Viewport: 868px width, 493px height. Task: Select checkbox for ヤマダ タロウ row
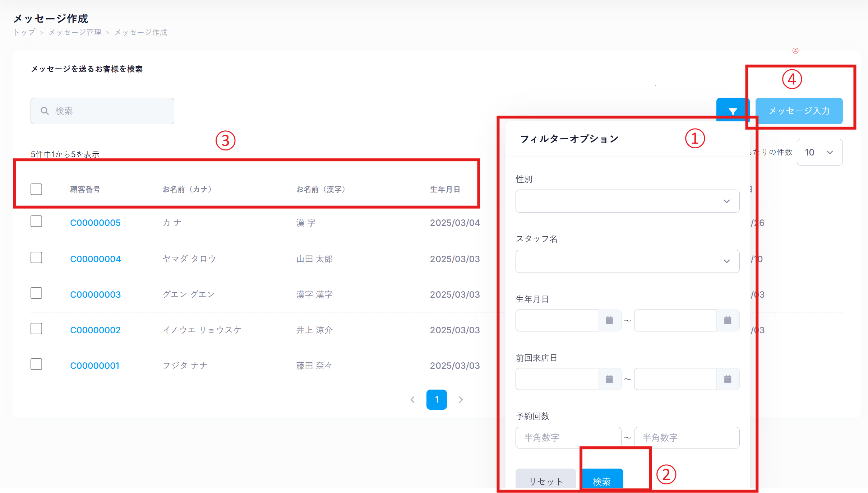(36, 257)
